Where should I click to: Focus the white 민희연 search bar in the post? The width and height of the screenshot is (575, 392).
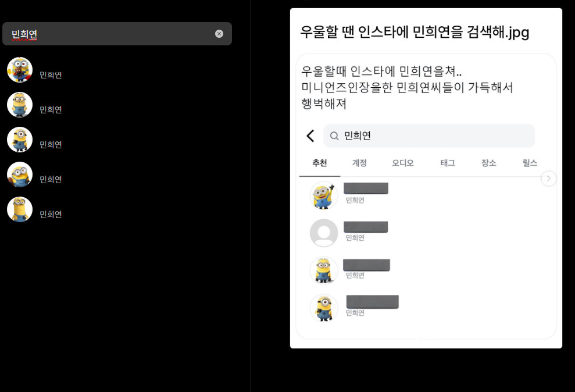click(428, 136)
